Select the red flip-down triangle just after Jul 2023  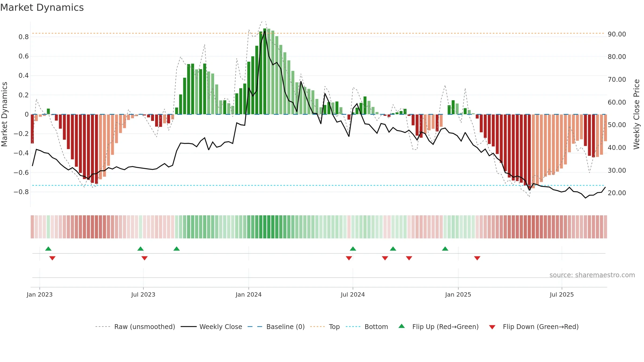coord(144,258)
